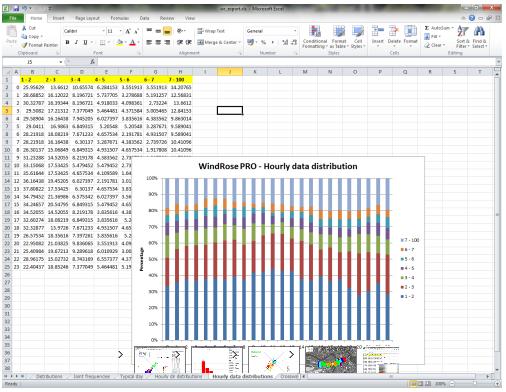Image resolution: width=506 pixels, height=392 pixels.
Task: Click the Middle Align icon
Action: click(x=158, y=31)
